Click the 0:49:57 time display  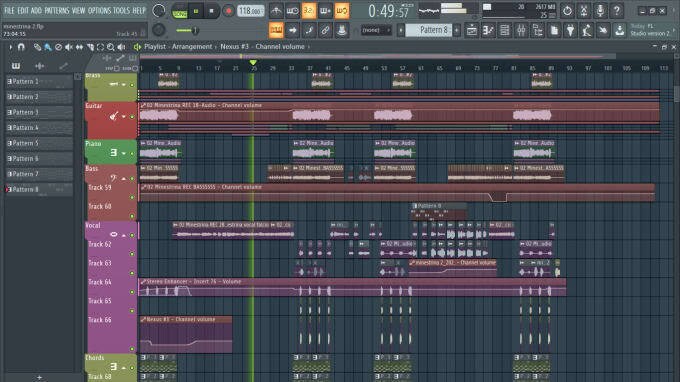point(389,11)
